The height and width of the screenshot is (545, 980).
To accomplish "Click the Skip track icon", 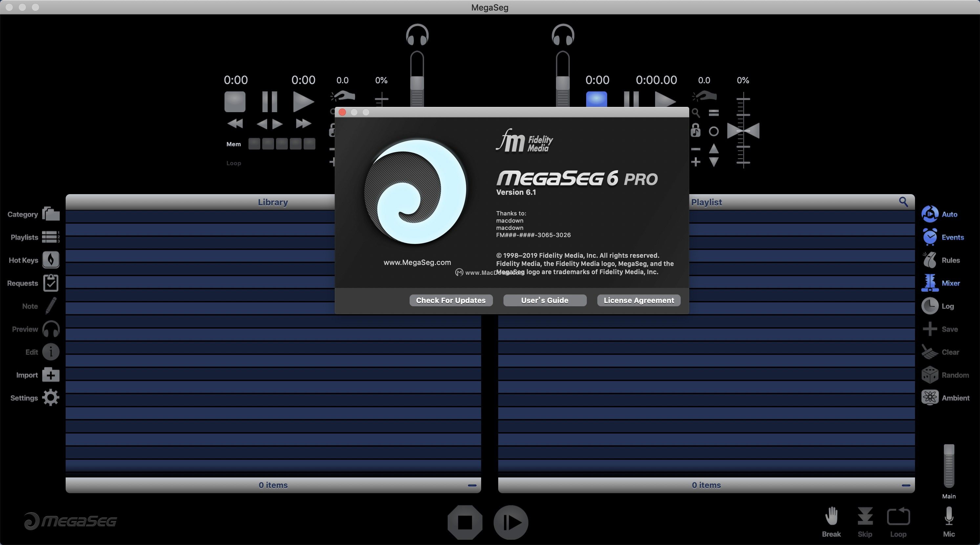I will click(x=865, y=517).
